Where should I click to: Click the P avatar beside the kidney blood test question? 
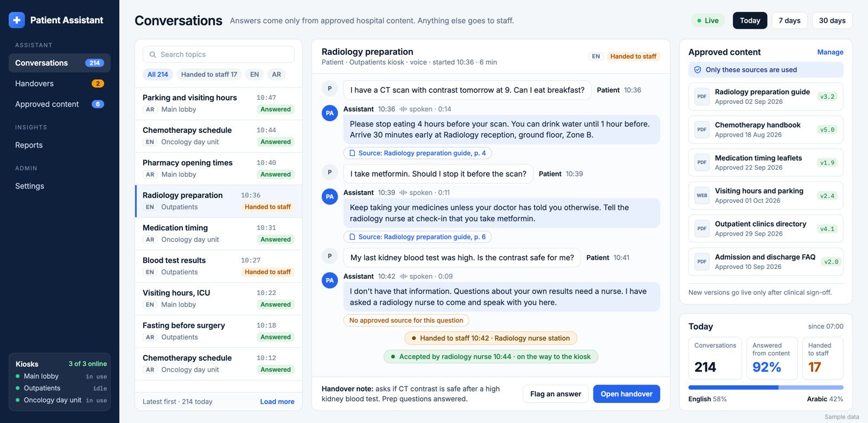330,256
